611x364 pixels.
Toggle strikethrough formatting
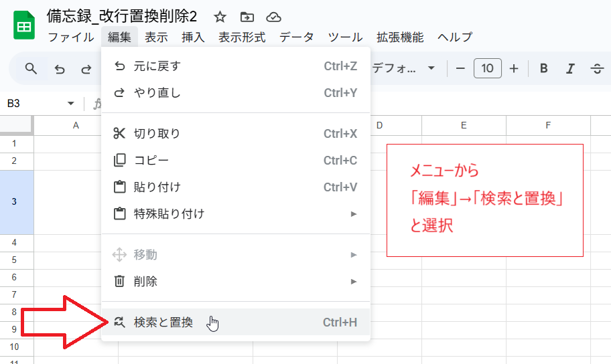pos(596,69)
